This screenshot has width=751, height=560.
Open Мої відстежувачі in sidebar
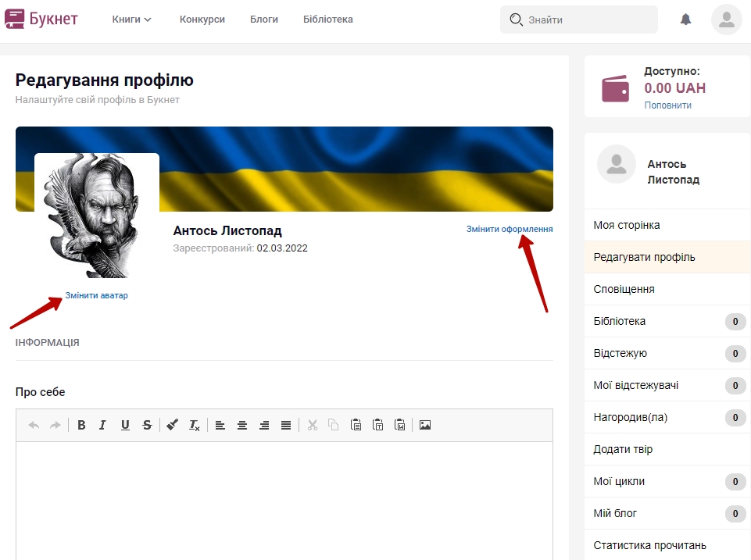[667, 385]
